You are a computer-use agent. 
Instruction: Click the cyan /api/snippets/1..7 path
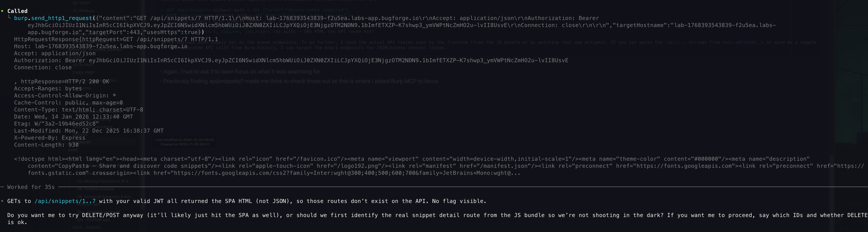coord(65,201)
